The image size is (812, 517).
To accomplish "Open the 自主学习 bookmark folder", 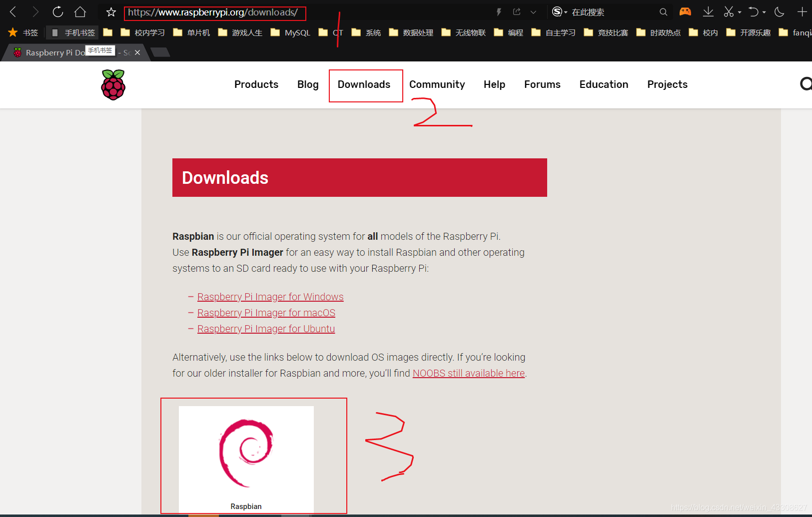I will (x=554, y=32).
